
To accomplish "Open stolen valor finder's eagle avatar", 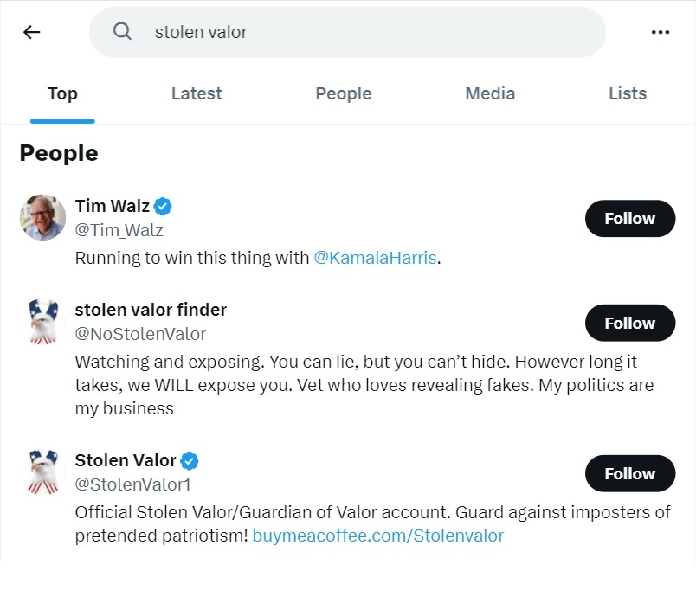I will pyautogui.click(x=42, y=322).
